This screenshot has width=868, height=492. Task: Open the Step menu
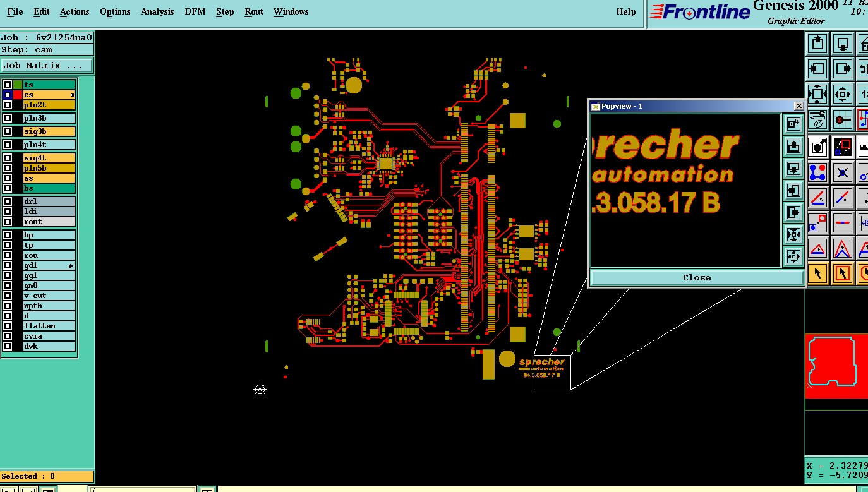pos(225,11)
